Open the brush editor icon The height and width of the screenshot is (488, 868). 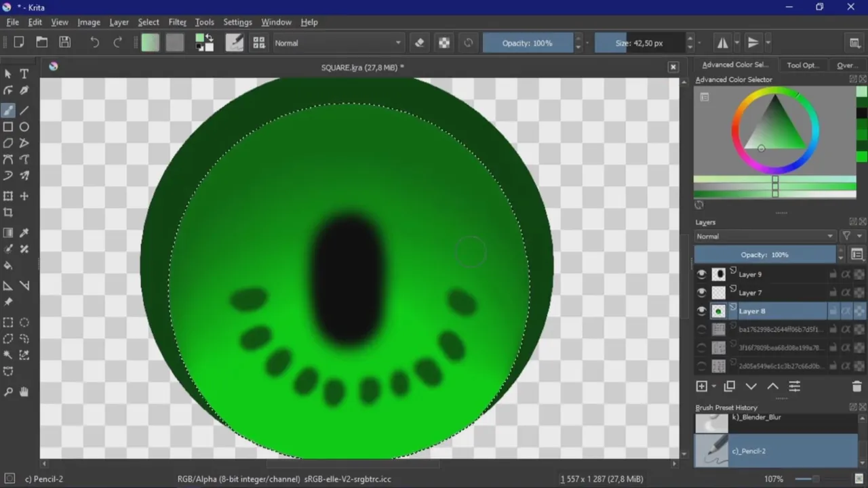tap(235, 43)
